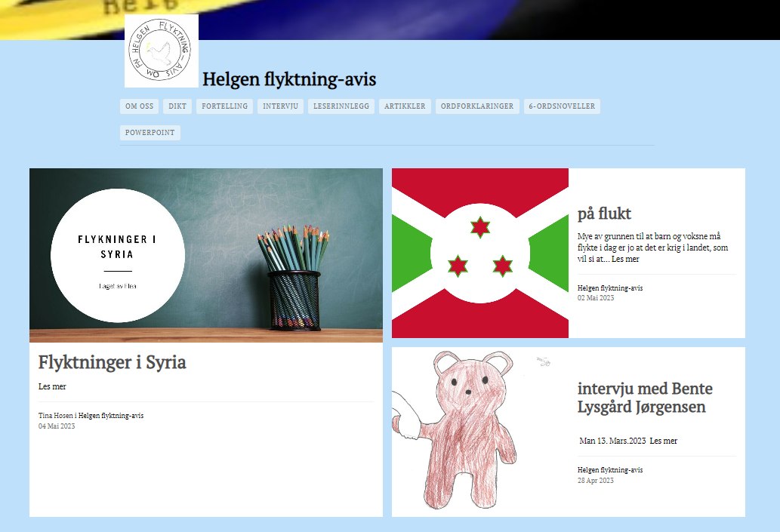This screenshot has height=532, width=780.
Task: Go to the DIKT section
Action: tap(177, 106)
